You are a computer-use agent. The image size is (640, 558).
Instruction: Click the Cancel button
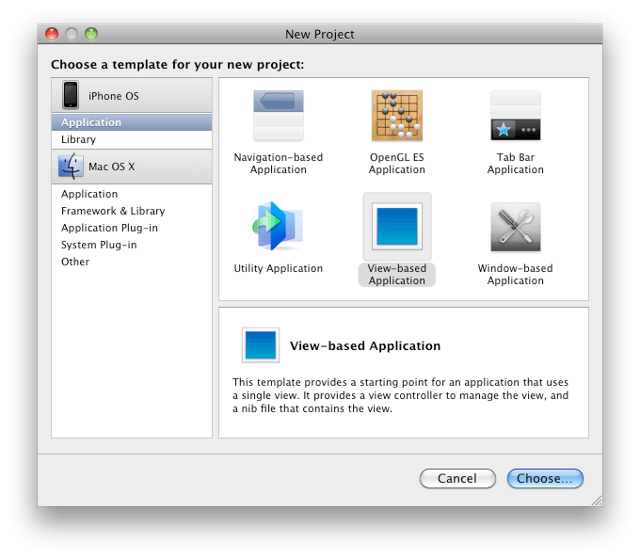458,478
